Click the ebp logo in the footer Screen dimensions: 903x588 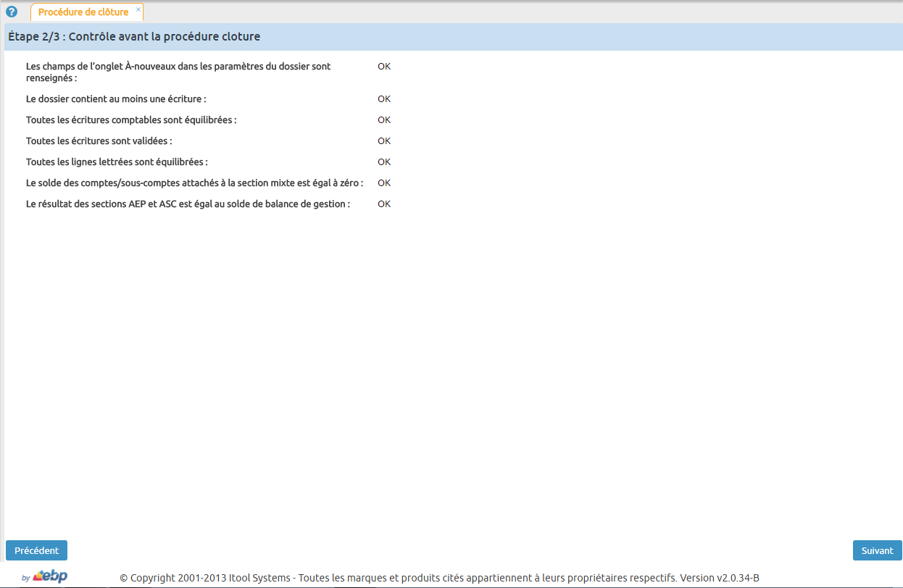(50, 577)
